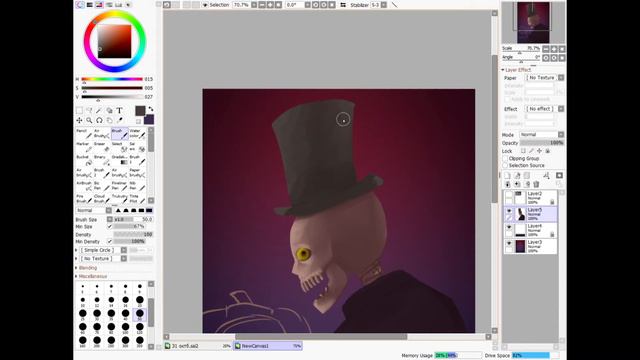Select the rectangular Selection tool icon
The height and width of the screenshot is (360, 640).
pos(79,111)
